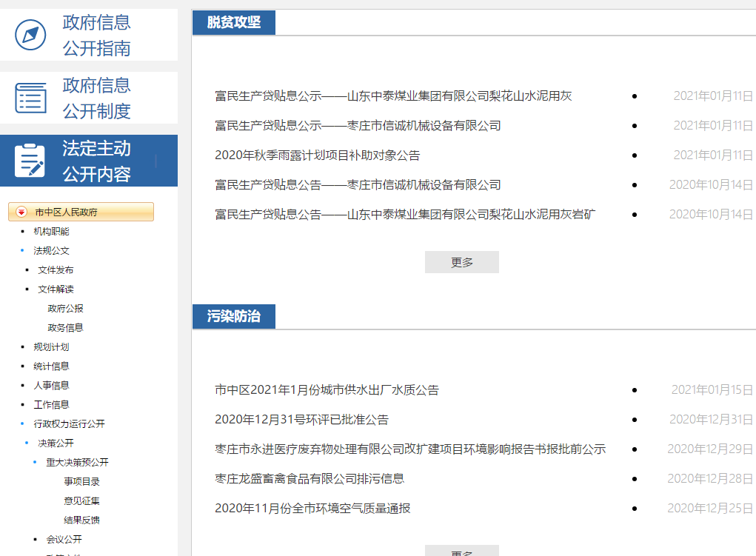Image resolution: width=756 pixels, height=556 pixels.
Task: Open 2020年秋季雨露计划项目补助对象公告 article
Action: [x=317, y=155]
